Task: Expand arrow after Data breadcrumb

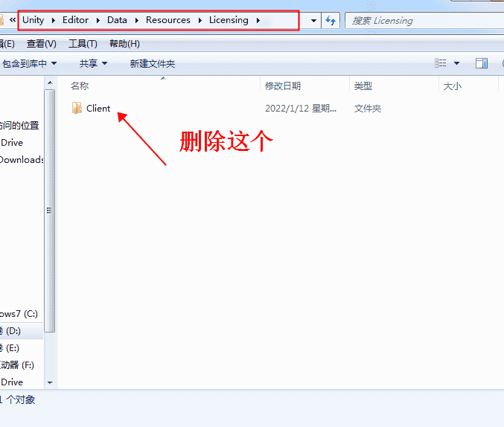Action: [x=136, y=21]
